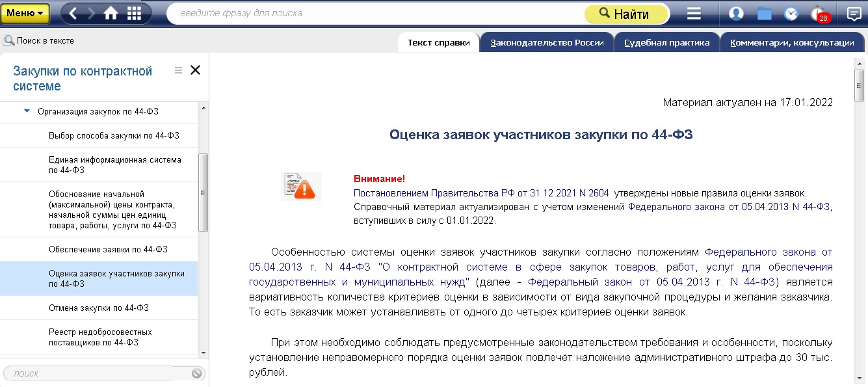
Task: Clear the contents filter field
Action: click(197, 373)
